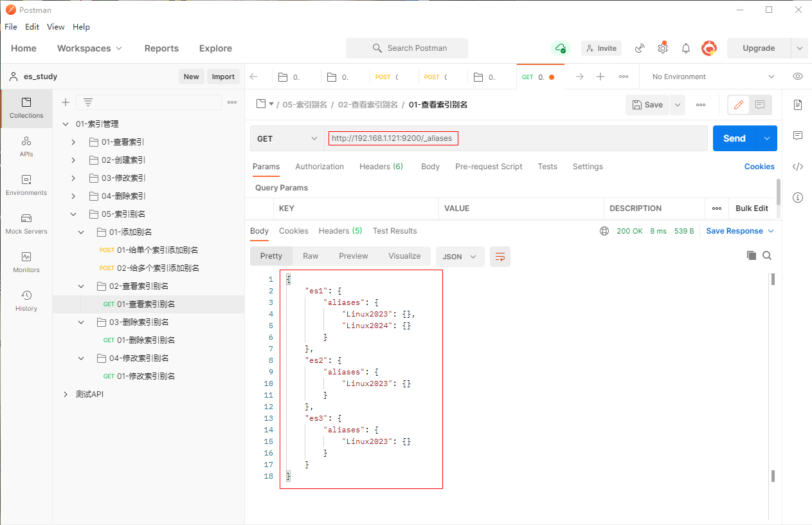Click the notifications bell icon
The width and height of the screenshot is (812, 525).
[x=686, y=48]
